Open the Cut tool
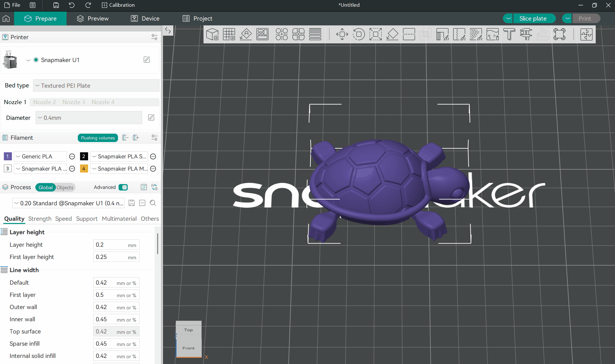 coord(409,34)
